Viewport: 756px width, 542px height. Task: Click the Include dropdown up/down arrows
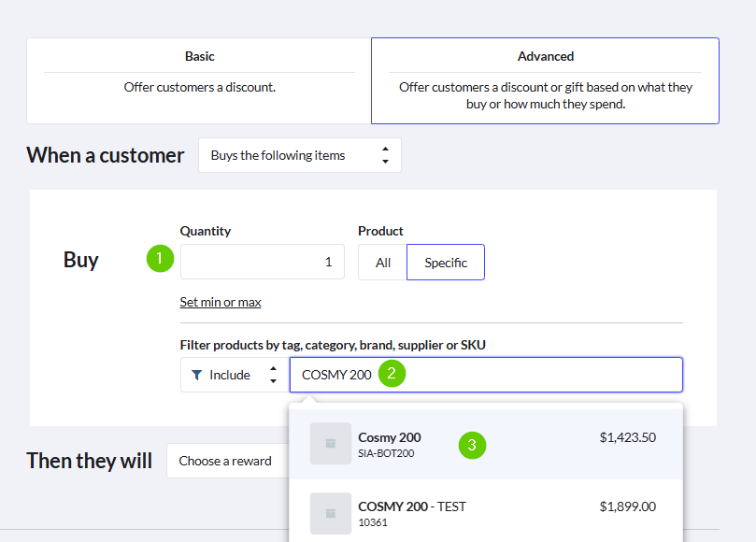[273, 375]
